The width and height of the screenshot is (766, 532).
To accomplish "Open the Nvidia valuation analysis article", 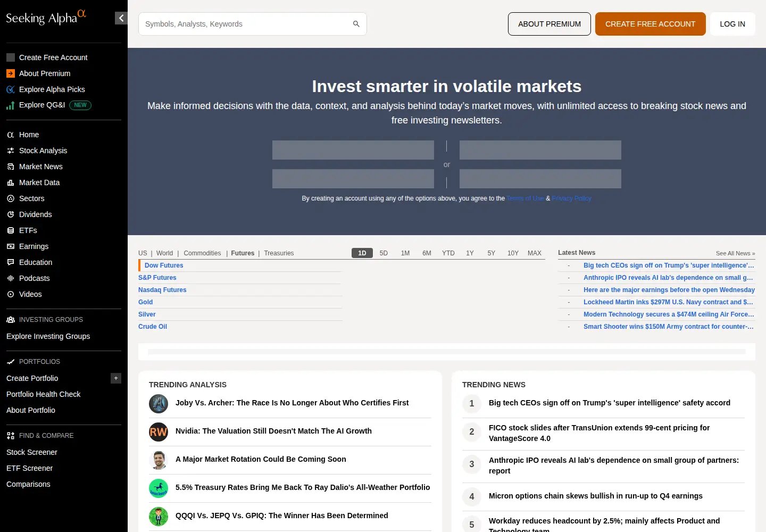I will click(273, 431).
